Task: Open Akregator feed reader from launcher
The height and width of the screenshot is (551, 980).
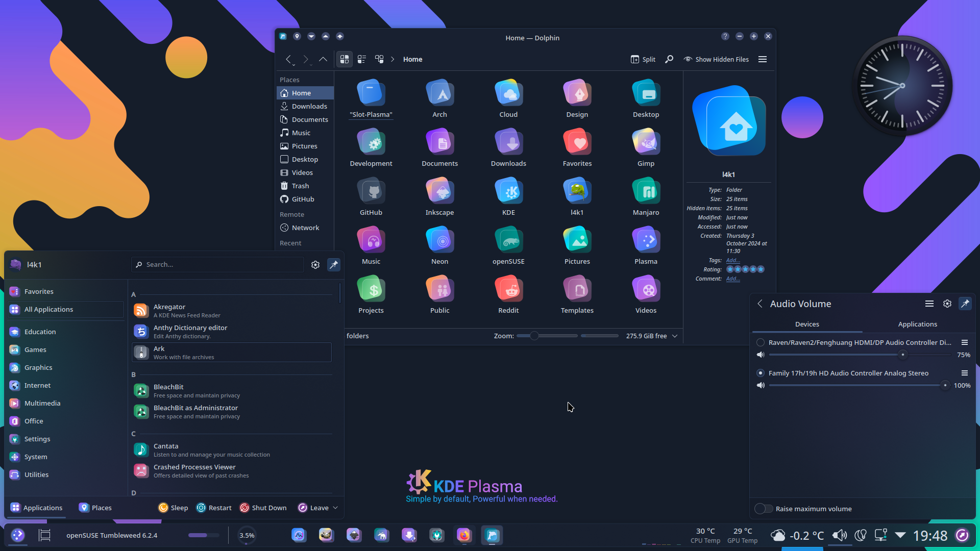Action: pos(232,310)
